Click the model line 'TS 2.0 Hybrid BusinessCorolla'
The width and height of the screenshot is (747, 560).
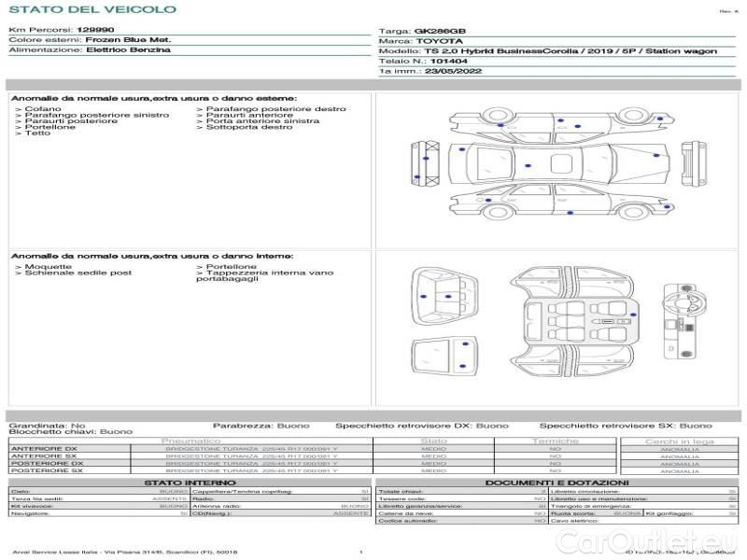pos(501,51)
